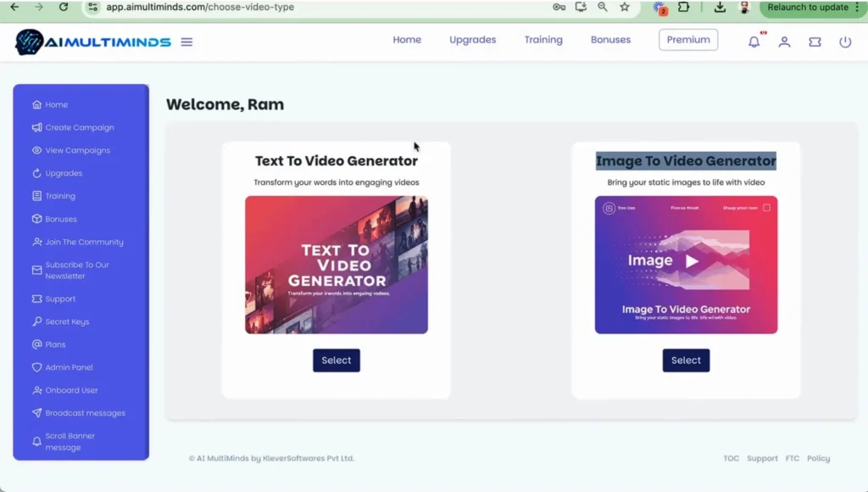The image size is (868, 492).
Task: Click the Support ticket icon in sidebar
Action: [36, 299]
